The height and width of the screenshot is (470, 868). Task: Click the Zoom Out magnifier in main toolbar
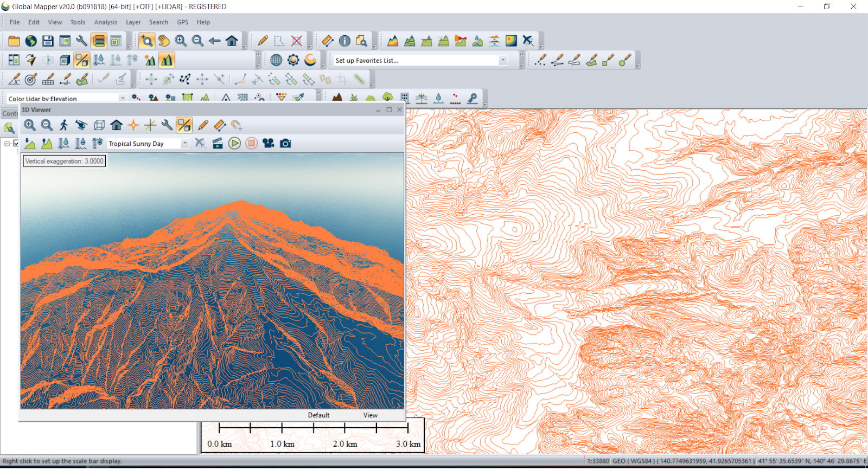pos(197,41)
